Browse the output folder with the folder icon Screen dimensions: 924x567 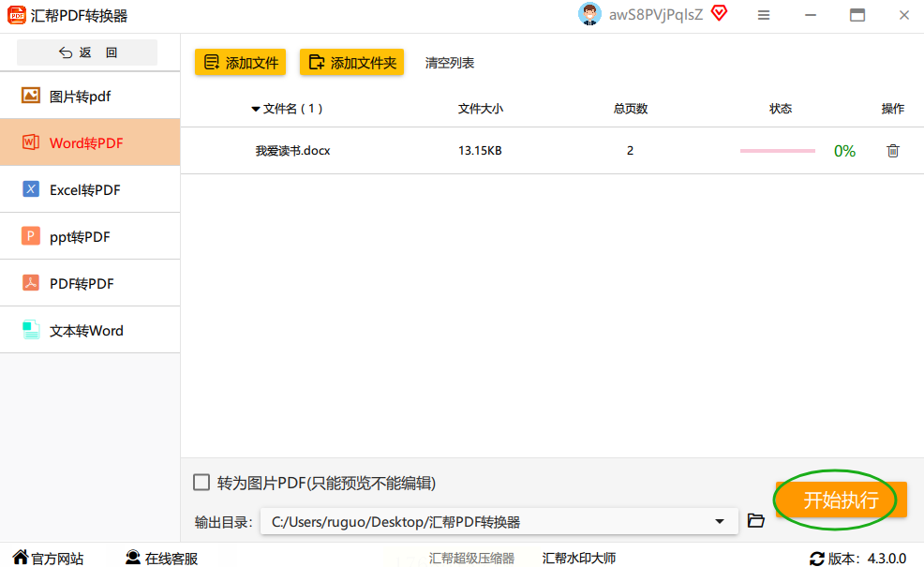tap(755, 520)
